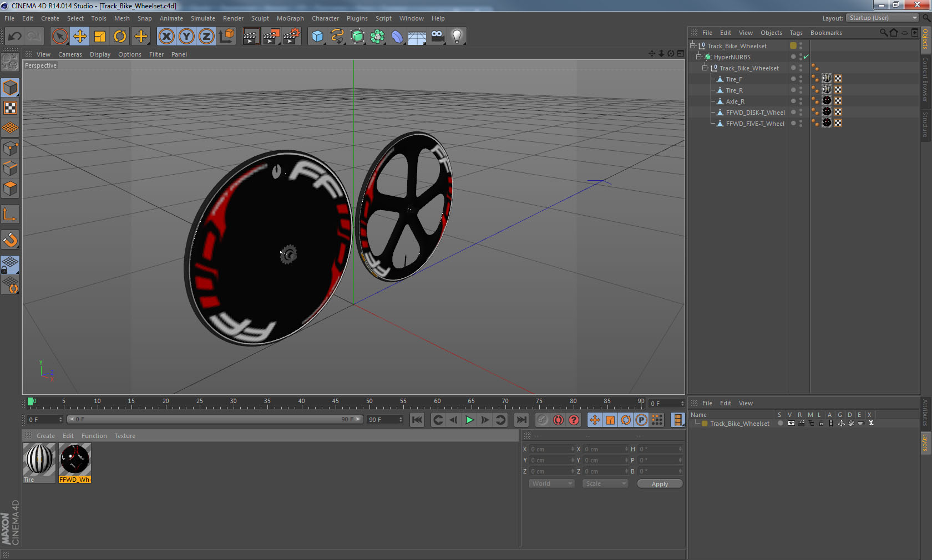Open Texture menu in material manager
Viewport: 932px width, 560px height.
click(125, 436)
